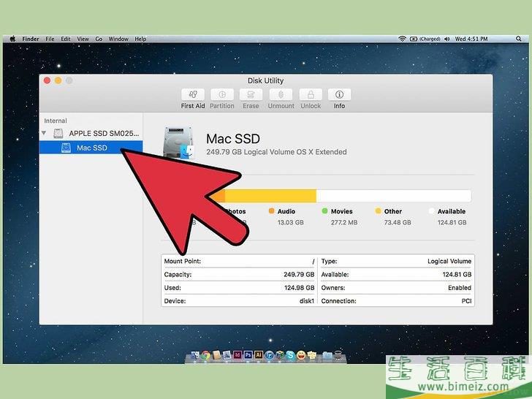Open the Edit menu

tap(66, 39)
